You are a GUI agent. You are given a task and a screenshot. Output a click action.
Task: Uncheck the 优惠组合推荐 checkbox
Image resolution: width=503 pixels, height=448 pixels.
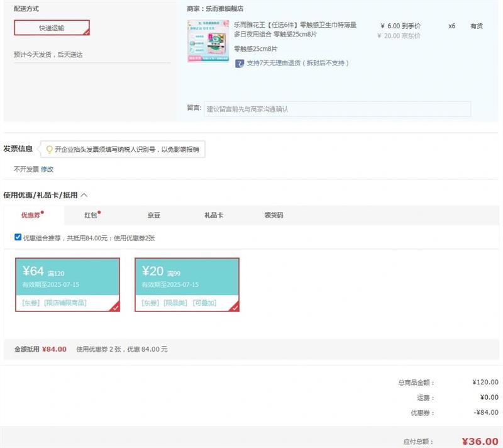pyautogui.click(x=18, y=237)
